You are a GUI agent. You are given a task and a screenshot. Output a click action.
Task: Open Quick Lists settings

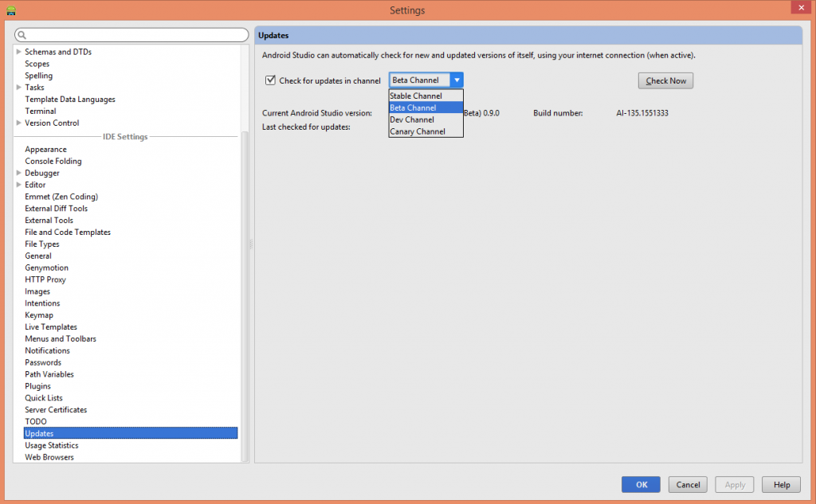point(43,398)
